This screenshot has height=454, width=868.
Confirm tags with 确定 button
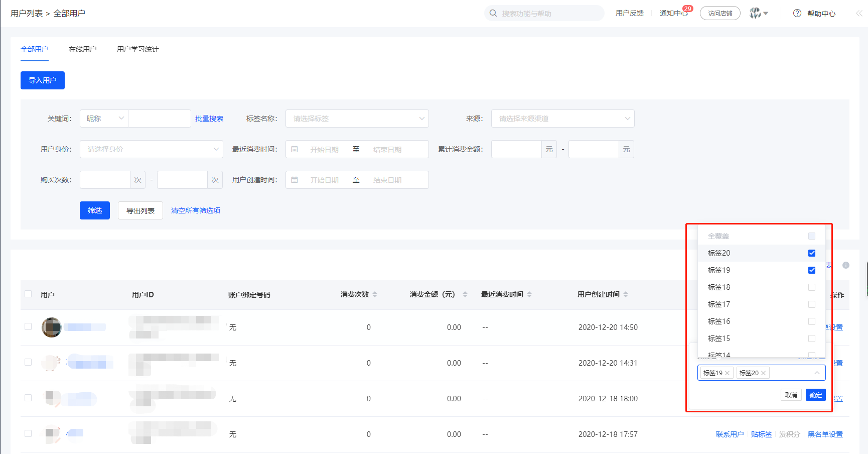pyautogui.click(x=816, y=395)
